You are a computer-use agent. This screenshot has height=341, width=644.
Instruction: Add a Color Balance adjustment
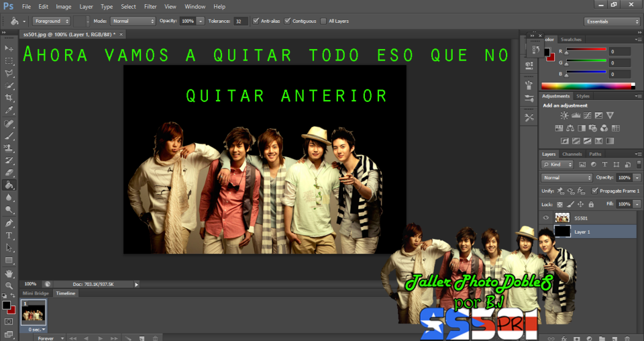point(570,128)
